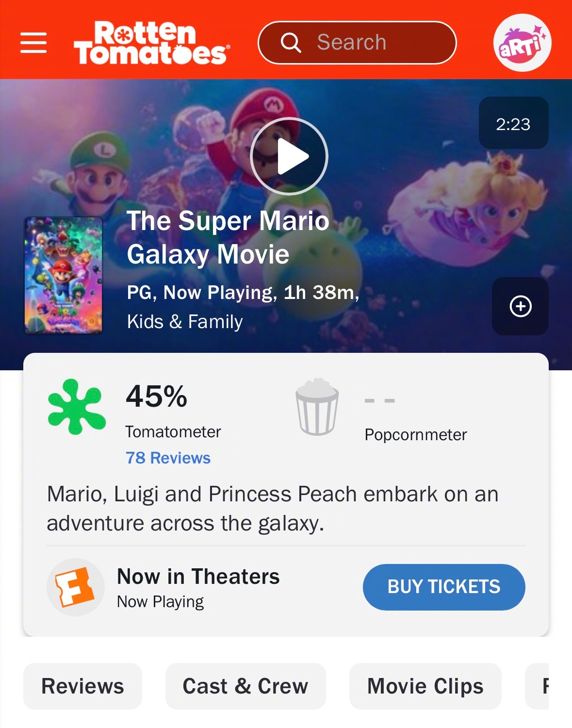Viewport: 572px width, 728px height.
Task: Click the 2:23 trailer duration badge
Action: [513, 123]
